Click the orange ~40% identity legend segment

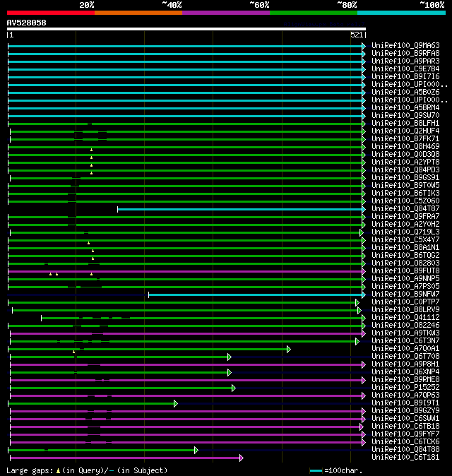(138, 13)
